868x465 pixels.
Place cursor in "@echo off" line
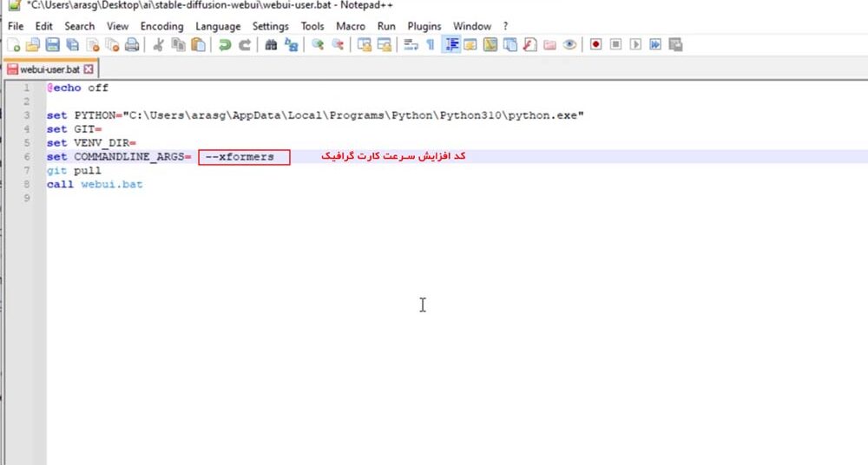77,88
